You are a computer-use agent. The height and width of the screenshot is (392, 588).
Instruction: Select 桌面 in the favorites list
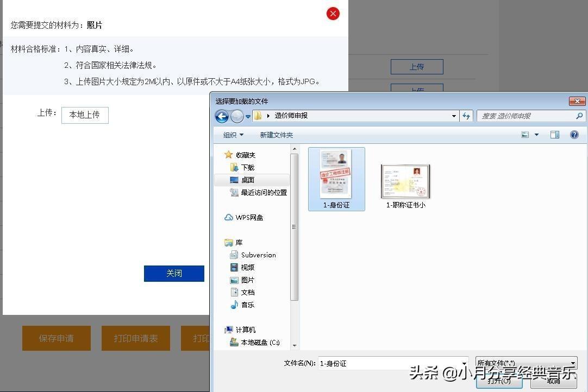248,180
